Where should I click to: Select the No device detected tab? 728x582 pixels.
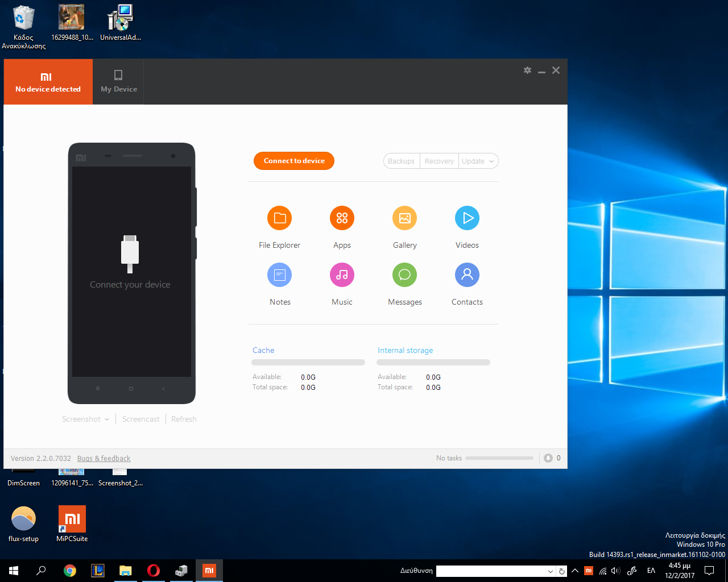pos(48,82)
